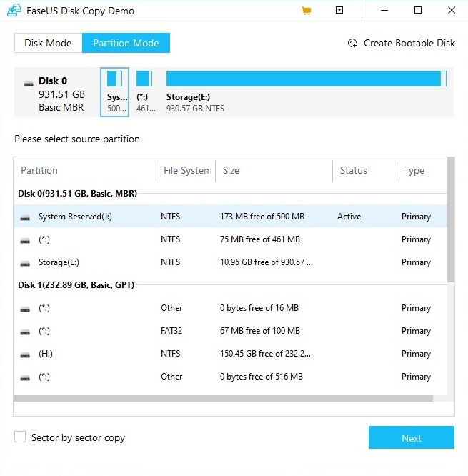This screenshot has width=468, height=476.
Task: Select the (*:) 461 partition block in map
Action: (144, 92)
